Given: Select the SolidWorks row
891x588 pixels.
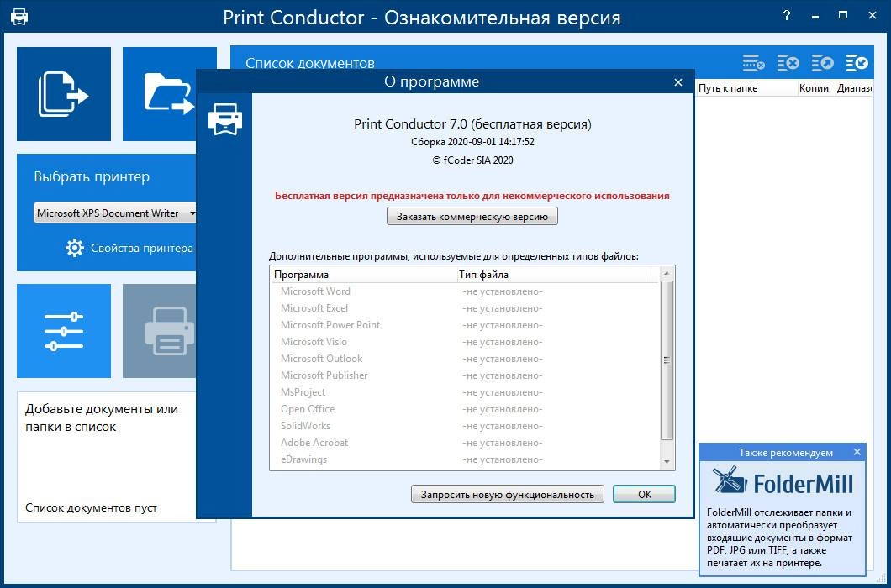Looking at the screenshot, I should pyautogui.click(x=465, y=426).
